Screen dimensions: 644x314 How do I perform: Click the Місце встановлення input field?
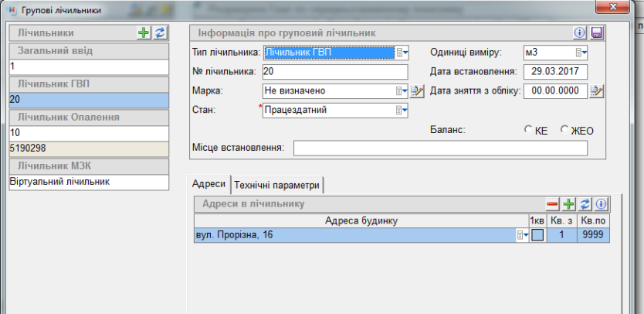click(x=440, y=148)
